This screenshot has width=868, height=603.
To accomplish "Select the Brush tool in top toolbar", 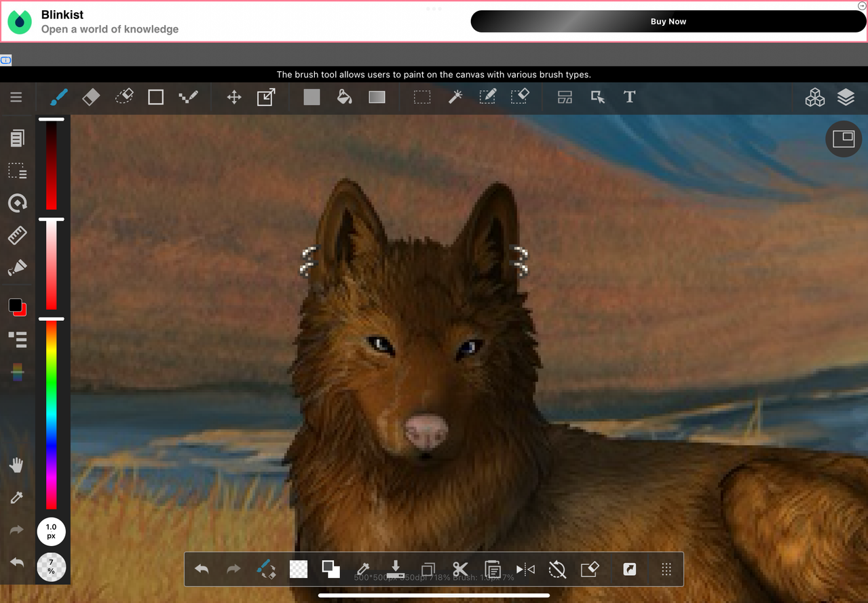I will pos(58,98).
